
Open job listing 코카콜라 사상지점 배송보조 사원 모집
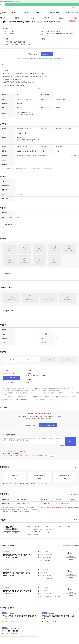tap(17, 574)
